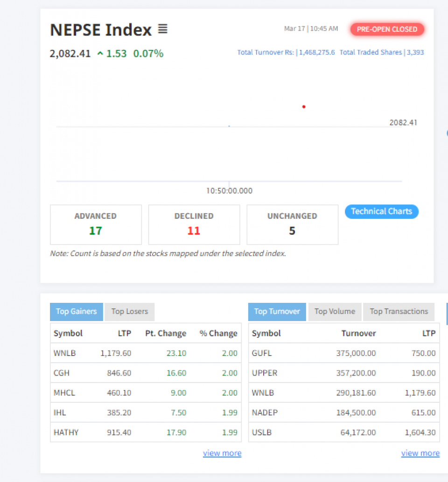Screen dimensions: 448x482
Task: Click the Declined count box
Action: (x=194, y=224)
